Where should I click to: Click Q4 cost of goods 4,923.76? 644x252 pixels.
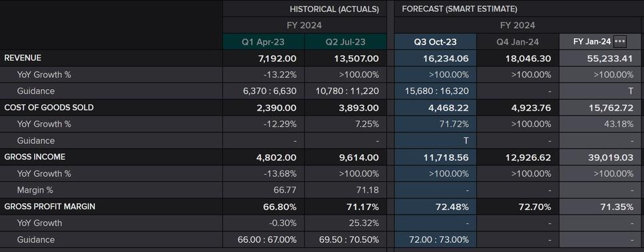point(531,108)
